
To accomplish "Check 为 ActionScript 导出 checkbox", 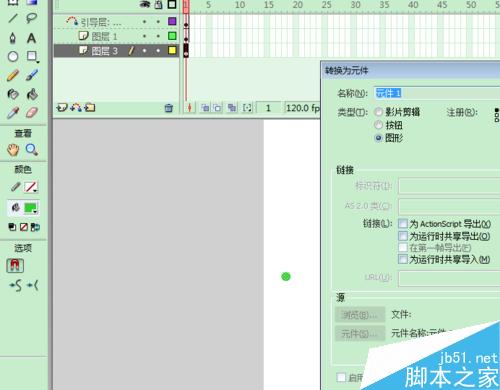I will 403,223.
